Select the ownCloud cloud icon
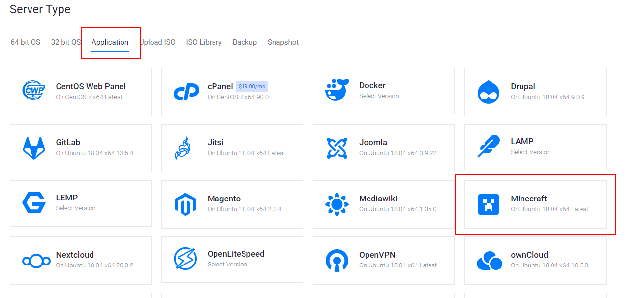 pos(490,261)
